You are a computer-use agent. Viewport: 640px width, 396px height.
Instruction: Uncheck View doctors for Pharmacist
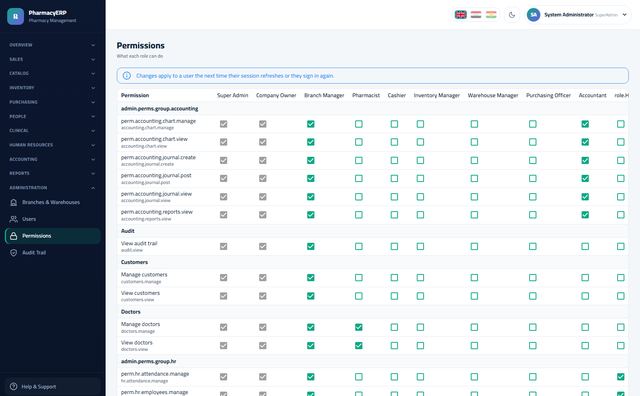pyautogui.click(x=358, y=345)
